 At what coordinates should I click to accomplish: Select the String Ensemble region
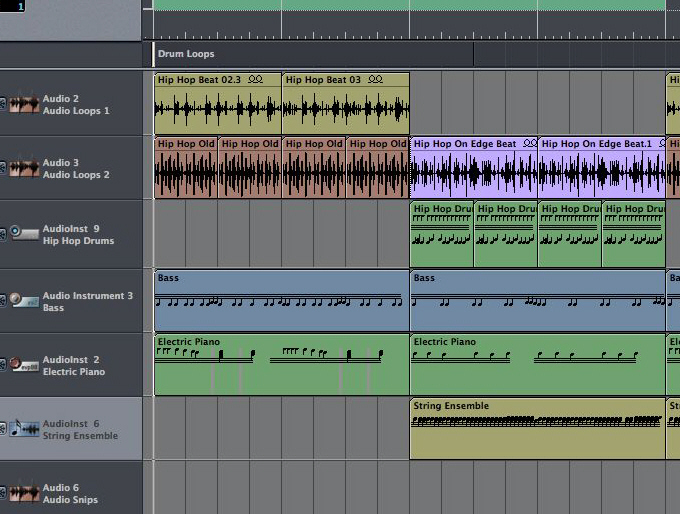coord(538,429)
